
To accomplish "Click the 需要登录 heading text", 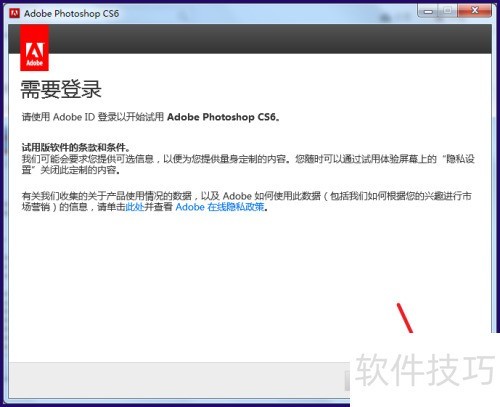I will coord(61,89).
